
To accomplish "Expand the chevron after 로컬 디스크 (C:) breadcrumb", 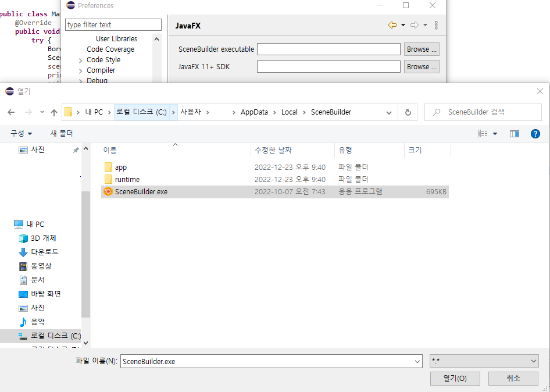I will 173,112.
